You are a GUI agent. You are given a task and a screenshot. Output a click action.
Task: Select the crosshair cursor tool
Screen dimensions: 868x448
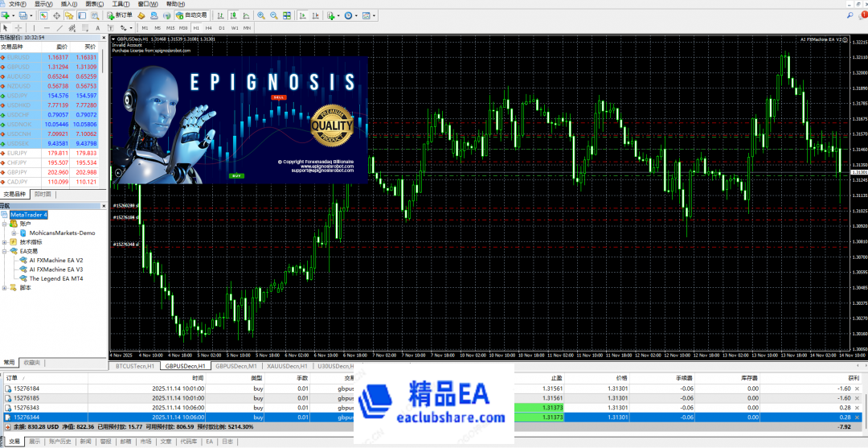pos(18,27)
